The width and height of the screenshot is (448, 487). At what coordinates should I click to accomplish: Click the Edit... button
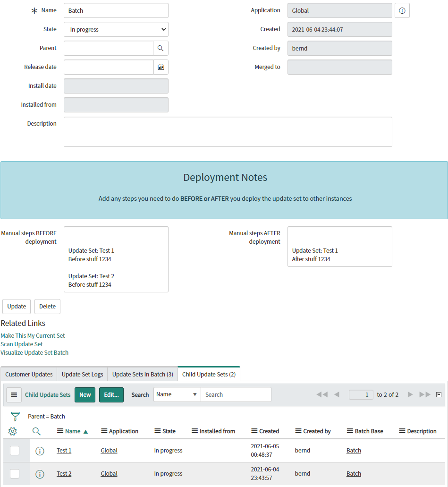(111, 395)
